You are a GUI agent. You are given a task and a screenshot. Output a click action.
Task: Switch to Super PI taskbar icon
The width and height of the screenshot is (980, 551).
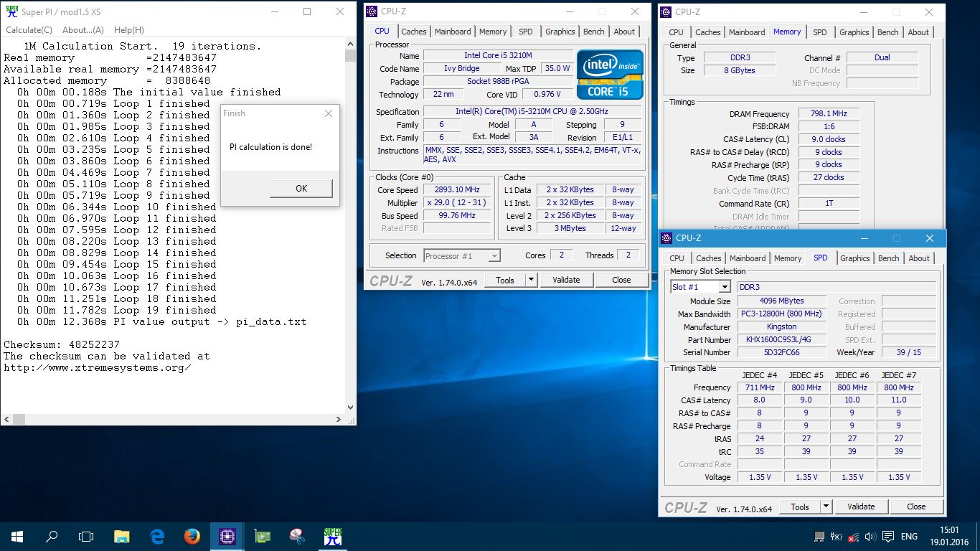[x=332, y=536]
